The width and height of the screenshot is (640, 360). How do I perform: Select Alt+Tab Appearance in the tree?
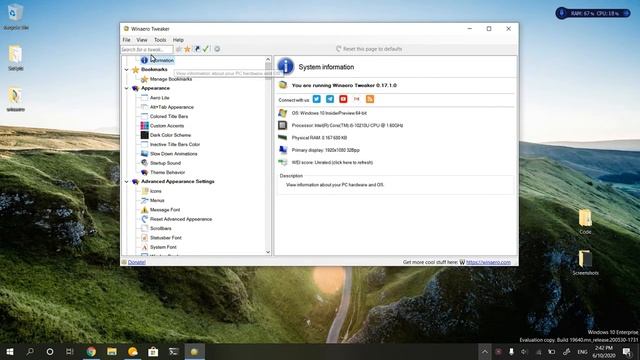pyautogui.click(x=172, y=107)
